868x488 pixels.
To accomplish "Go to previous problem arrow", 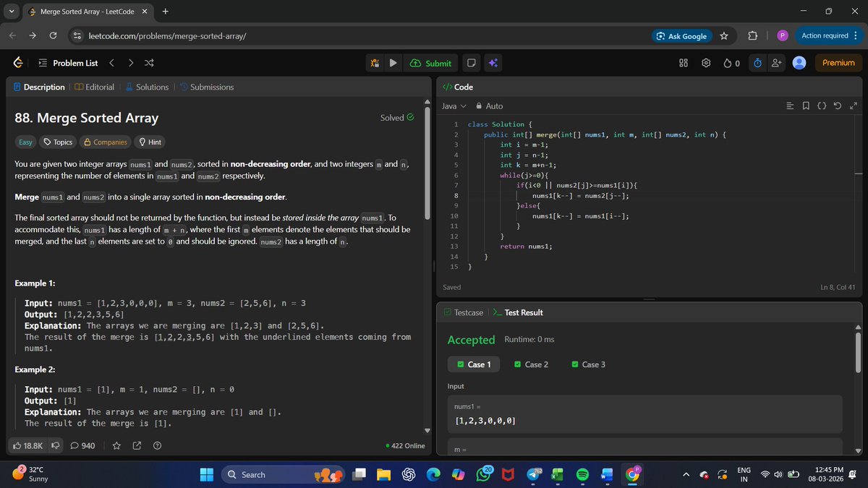I will (112, 63).
